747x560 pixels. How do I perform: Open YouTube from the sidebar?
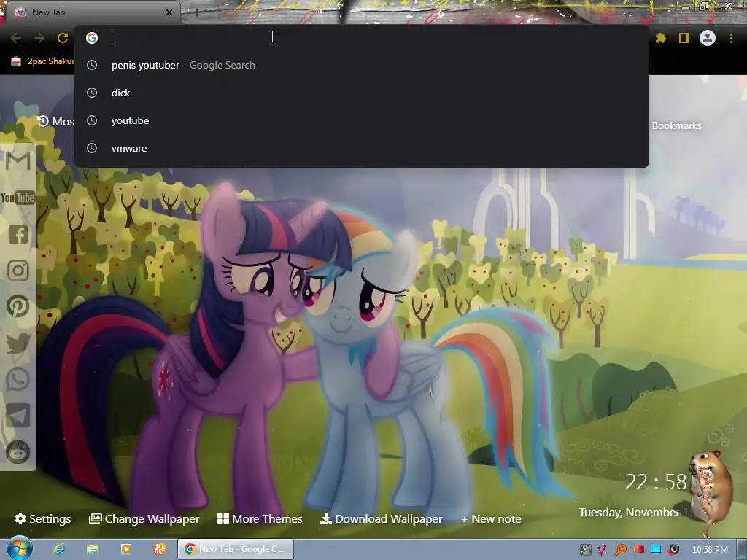(18, 198)
